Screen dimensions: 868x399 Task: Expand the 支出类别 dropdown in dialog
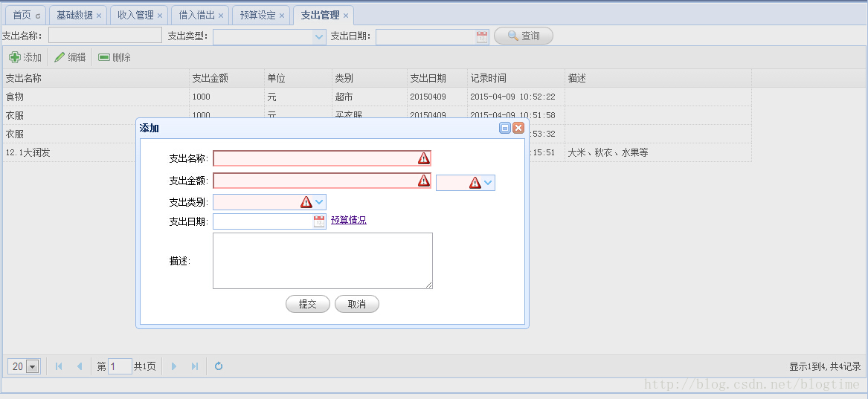(319, 202)
